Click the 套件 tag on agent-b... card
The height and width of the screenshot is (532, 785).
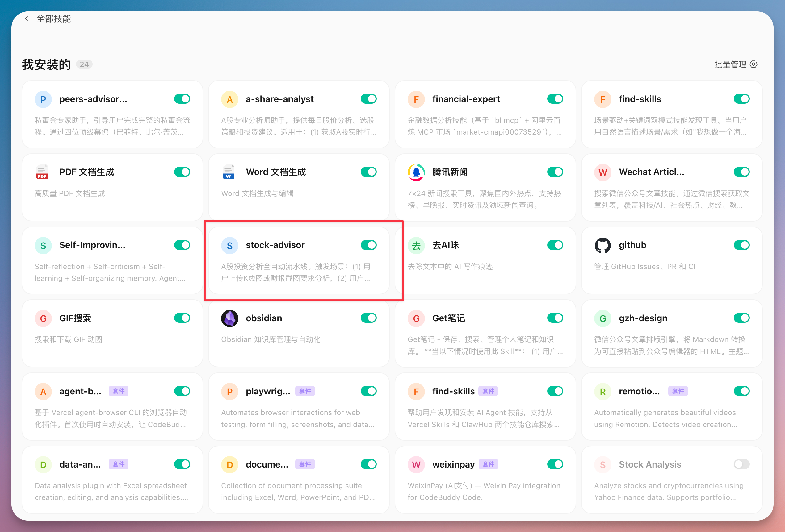click(119, 391)
